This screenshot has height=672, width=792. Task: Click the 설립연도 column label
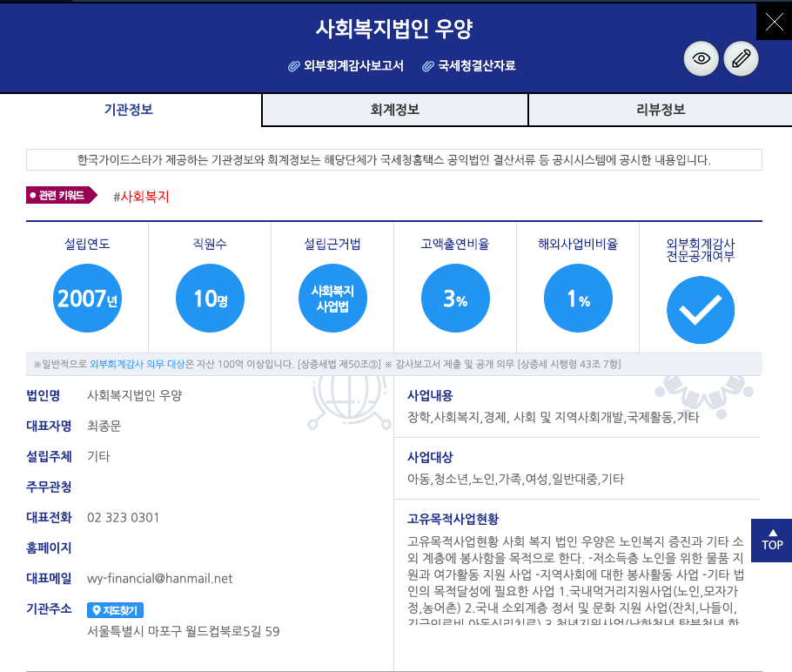click(x=87, y=244)
